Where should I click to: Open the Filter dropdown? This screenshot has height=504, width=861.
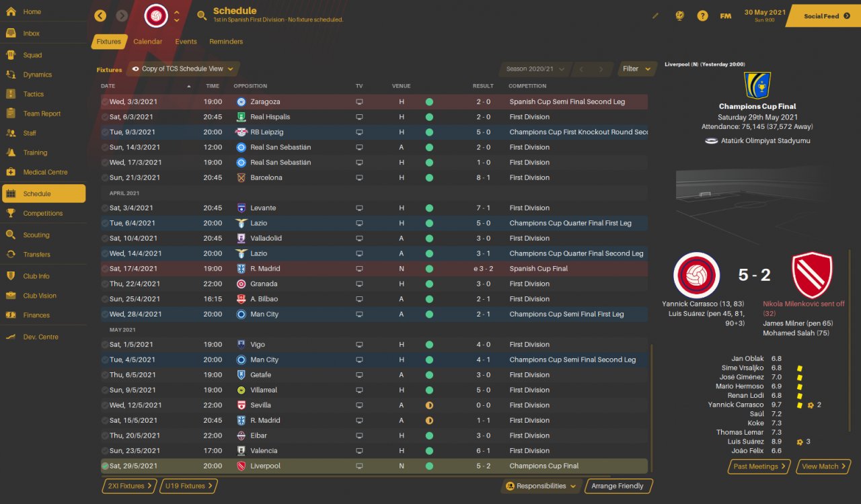tap(636, 69)
